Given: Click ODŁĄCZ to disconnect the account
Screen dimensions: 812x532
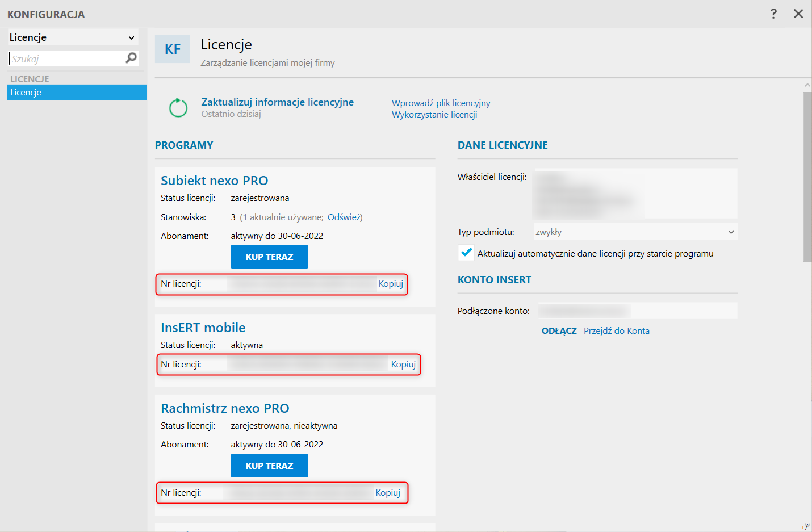Looking at the screenshot, I should pos(559,331).
